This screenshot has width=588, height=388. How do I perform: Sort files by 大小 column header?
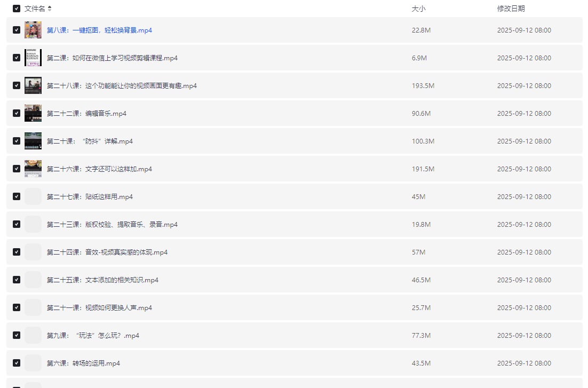point(418,9)
